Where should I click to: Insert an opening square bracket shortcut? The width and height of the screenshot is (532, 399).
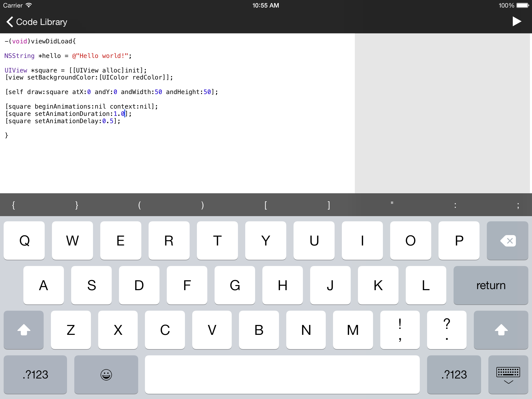[266, 205]
